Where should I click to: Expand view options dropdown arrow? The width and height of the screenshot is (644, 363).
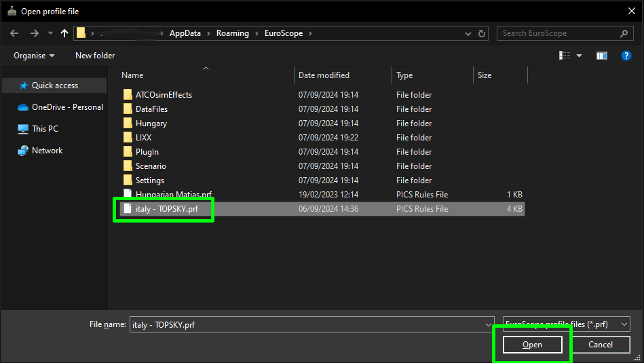pos(579,56)
